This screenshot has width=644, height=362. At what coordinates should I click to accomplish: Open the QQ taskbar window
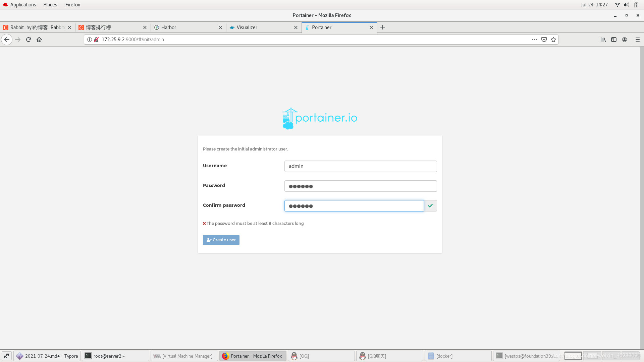pos(321,356)
